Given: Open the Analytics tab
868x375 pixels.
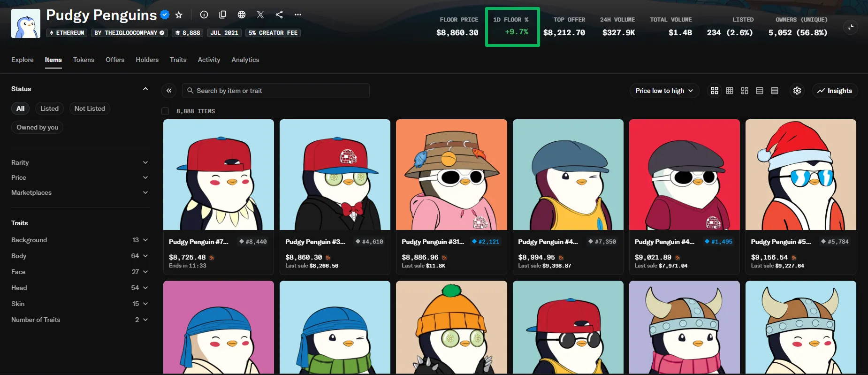Looking at the screenshot, I should [245, 60].
